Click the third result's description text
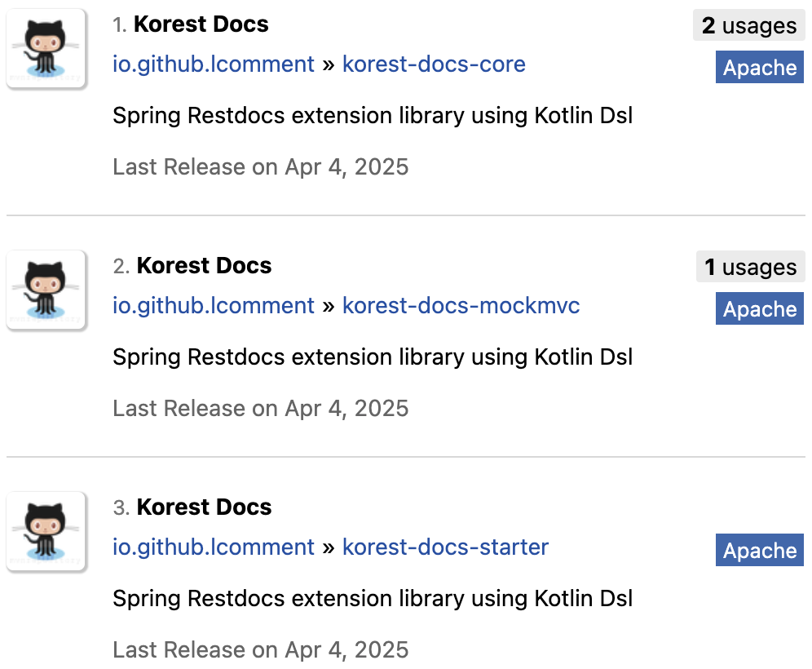The width and height of the screenshot is (812, 669). [x=373, y=599]
